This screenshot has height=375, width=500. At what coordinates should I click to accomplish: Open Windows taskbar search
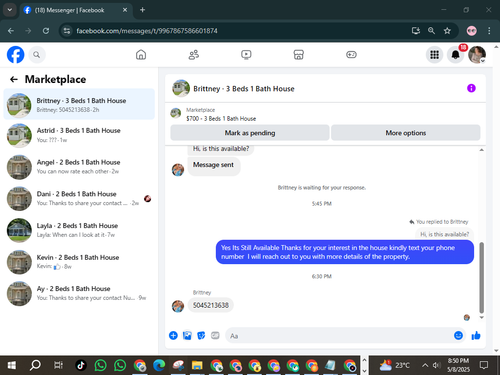click(35, 365)
